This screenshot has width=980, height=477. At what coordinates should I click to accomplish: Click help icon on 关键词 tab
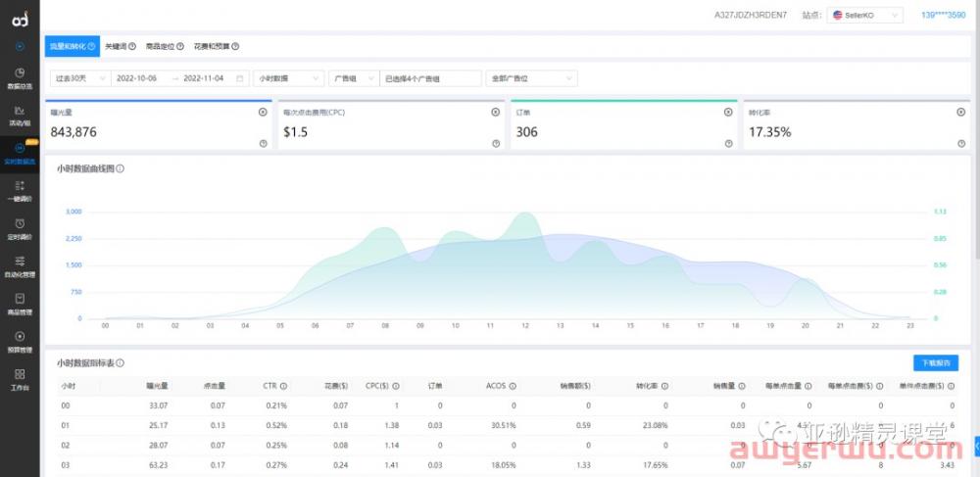click(x=132, y=46)
